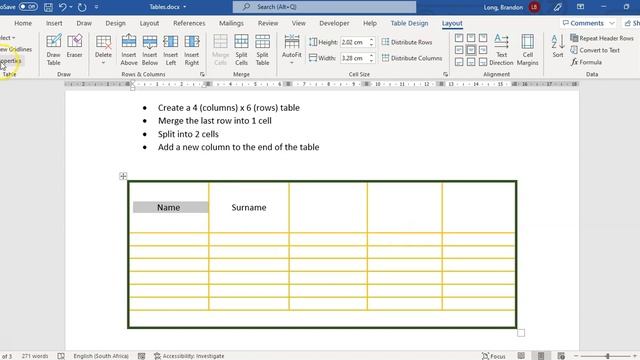640x360 pixels.
Task: Click Split Table button
Action: tap(262, 50)
